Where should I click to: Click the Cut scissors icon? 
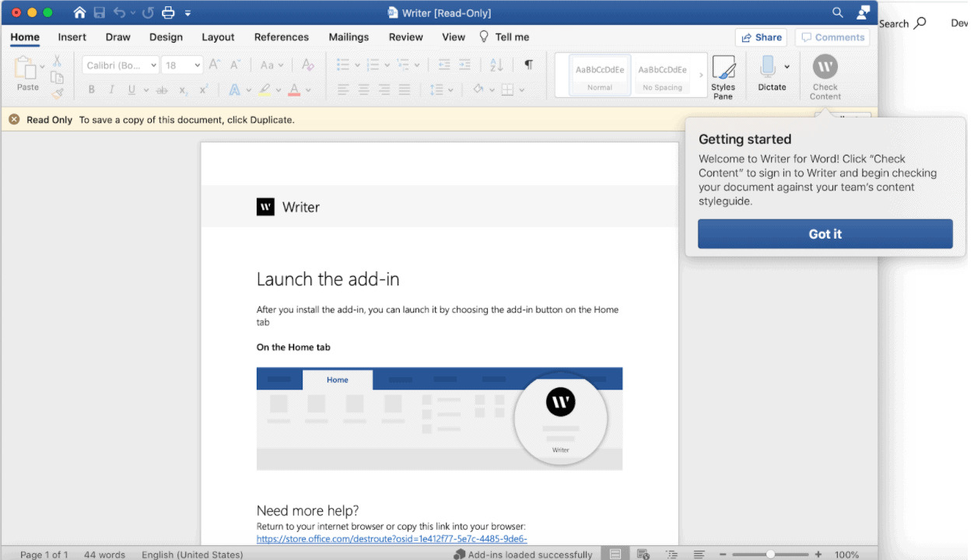point(57,61)
